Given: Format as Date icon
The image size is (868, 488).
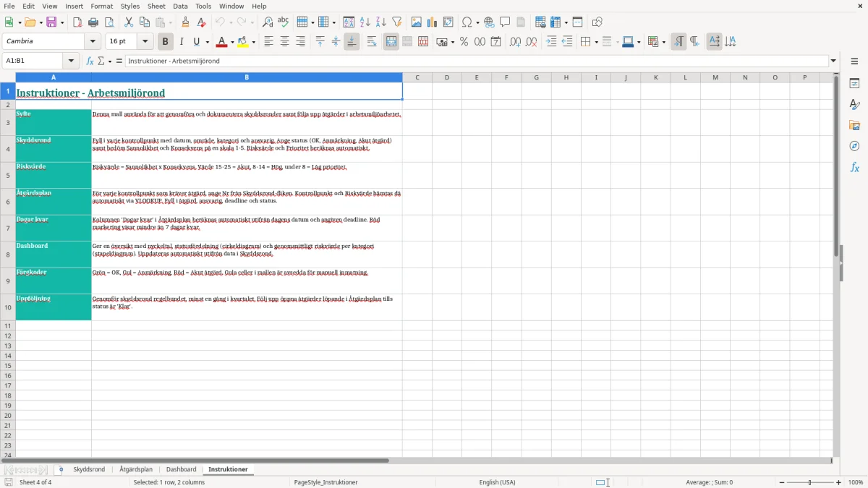Looking at the screenshot, I should (x=495, y=42).
